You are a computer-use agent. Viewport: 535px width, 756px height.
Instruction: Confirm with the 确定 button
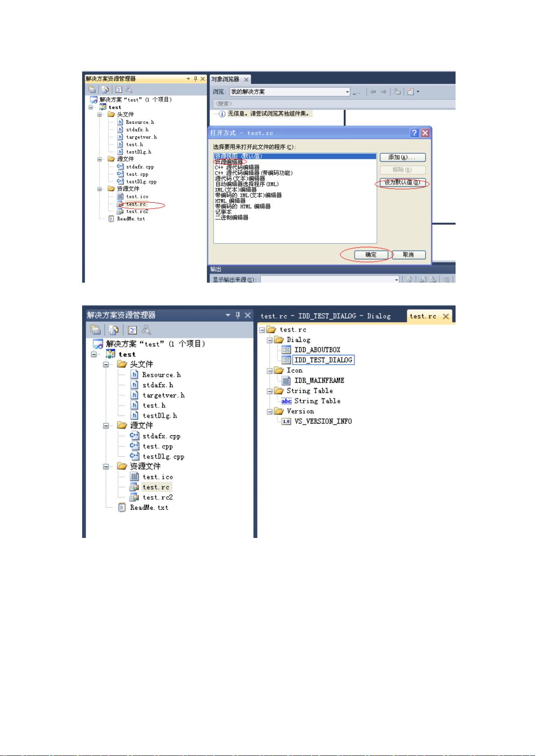tap(371, 255)
